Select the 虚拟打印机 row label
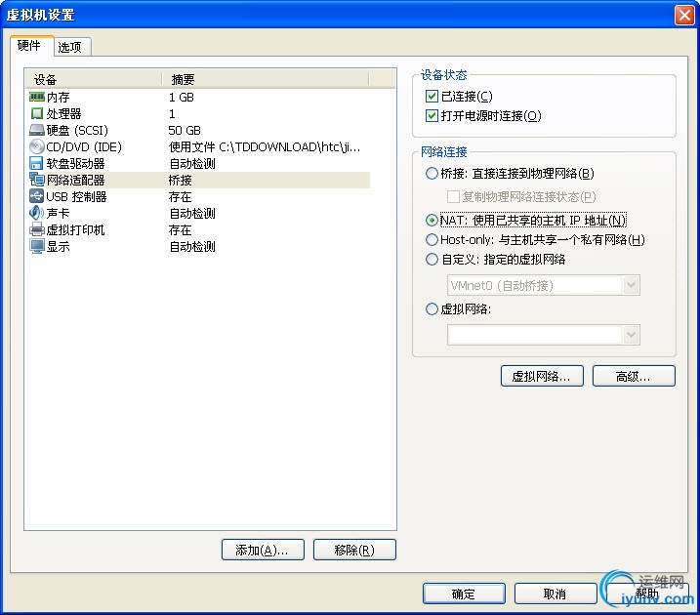This screenshot has width=700, height=615. [75, 229]
